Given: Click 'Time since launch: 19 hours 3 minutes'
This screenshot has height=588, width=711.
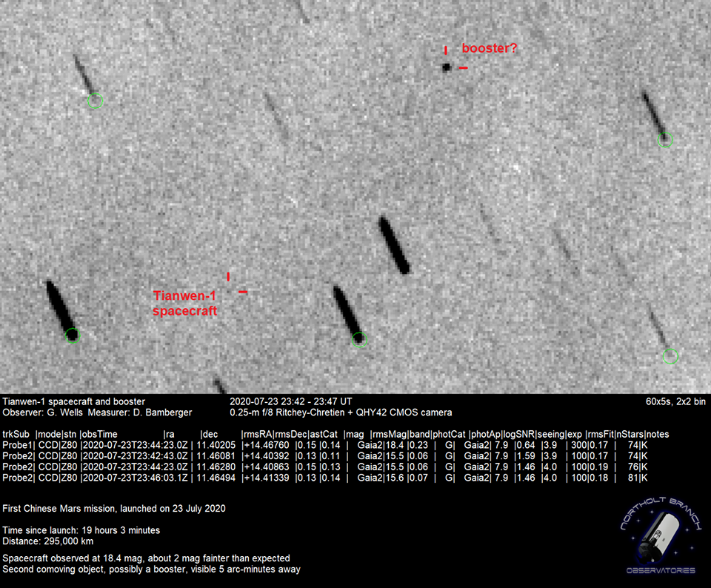Looking at the screenshot, I should 81,530.
